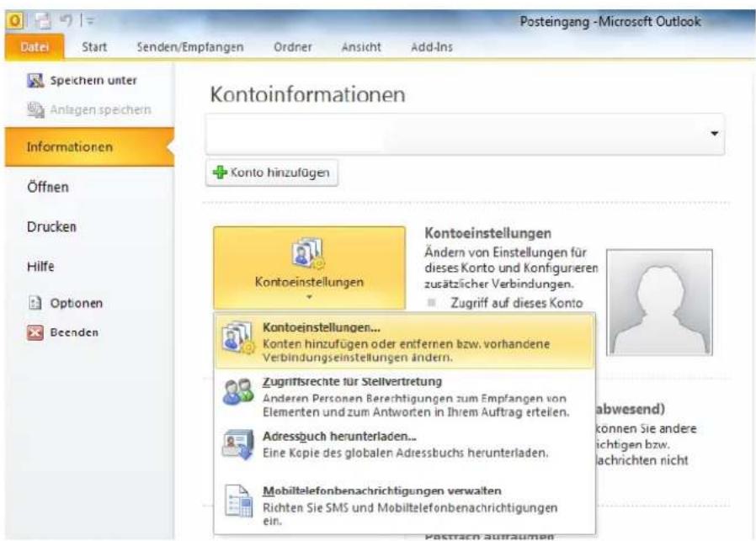Select Informationen in the sidebar
This screenshot has height=541, width=756.
click(89, 147)
